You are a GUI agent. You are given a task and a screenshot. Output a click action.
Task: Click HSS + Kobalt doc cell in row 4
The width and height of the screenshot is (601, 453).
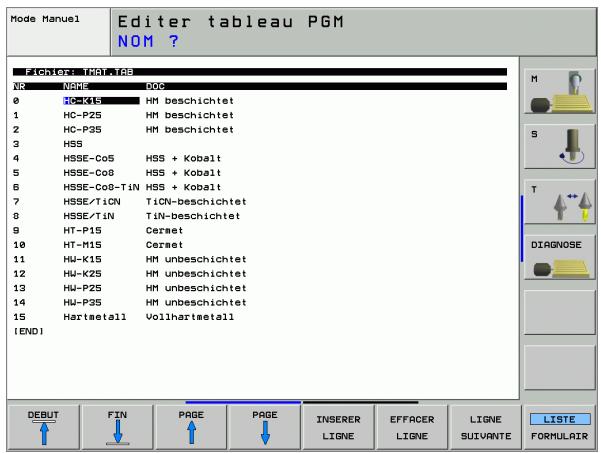point(183,158)
